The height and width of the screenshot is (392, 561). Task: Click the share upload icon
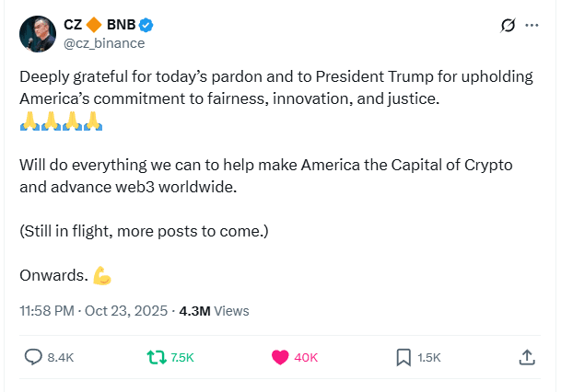coord(527,357)
